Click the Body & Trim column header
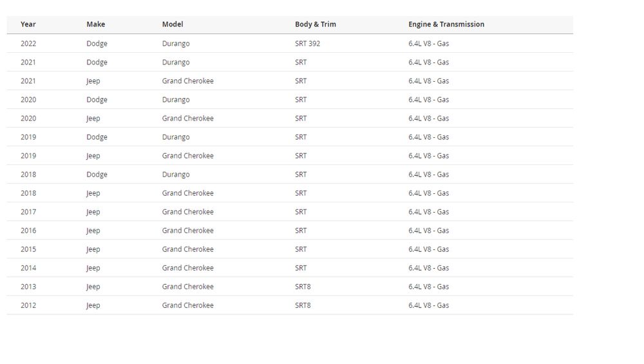Viewport: 644px width, 364px height. [315, 24]
